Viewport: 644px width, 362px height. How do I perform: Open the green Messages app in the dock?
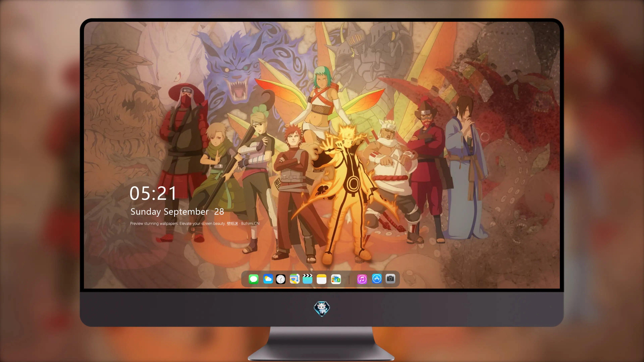coord(254,279)
